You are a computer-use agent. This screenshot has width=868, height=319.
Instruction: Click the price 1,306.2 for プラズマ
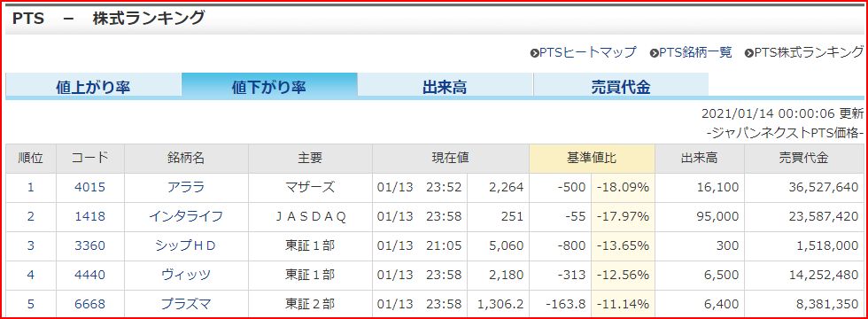click(x=500, y=304)
